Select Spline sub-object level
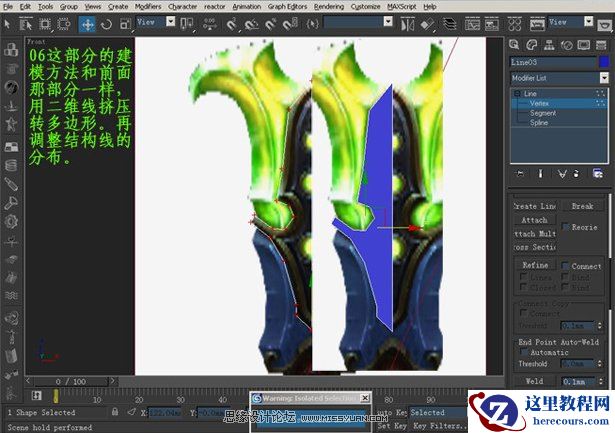 pyautogui.click(x=539, y=122)
